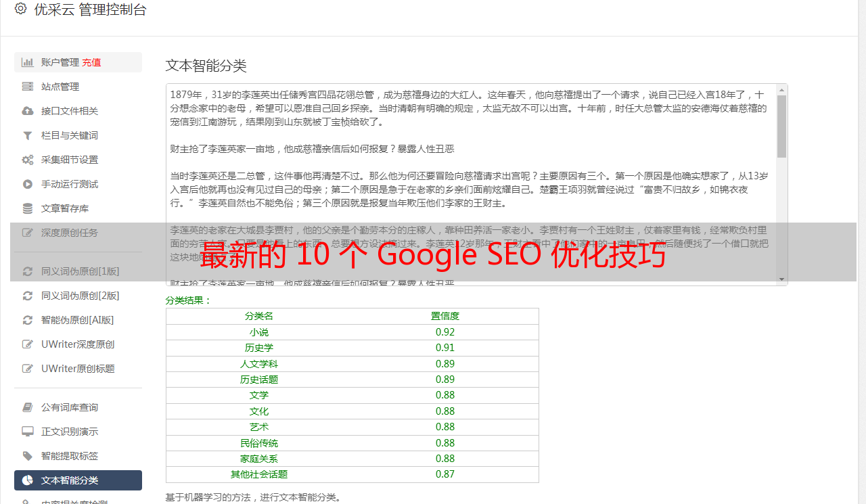
Task: Click the text box scrollbar down arrow
Action: tap(782, 279)
